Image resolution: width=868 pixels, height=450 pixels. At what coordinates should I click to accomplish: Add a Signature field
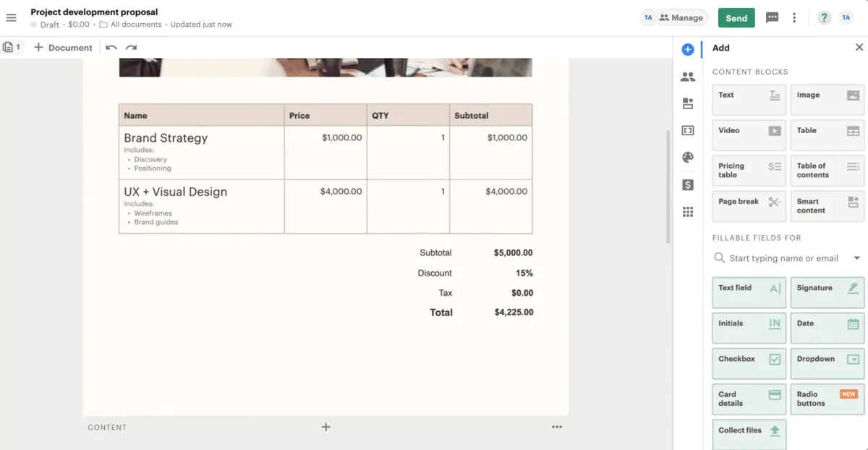(827, 292)
